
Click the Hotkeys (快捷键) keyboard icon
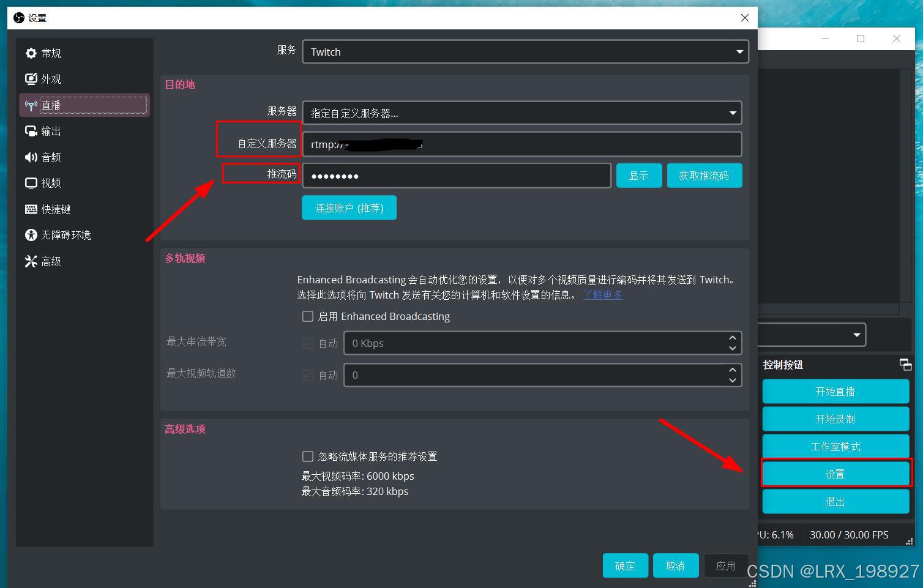31,209
